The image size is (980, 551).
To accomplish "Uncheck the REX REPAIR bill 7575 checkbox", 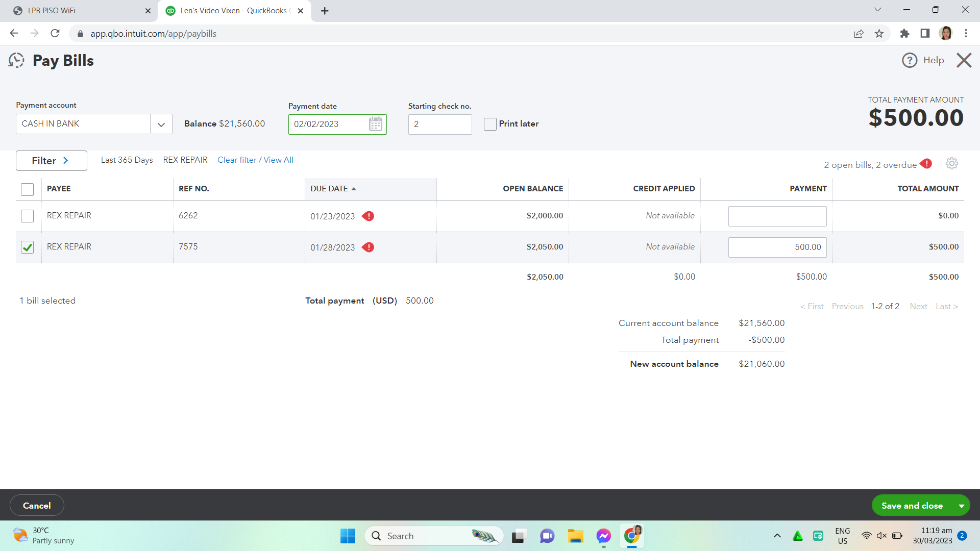I will [x=27, y=247].
